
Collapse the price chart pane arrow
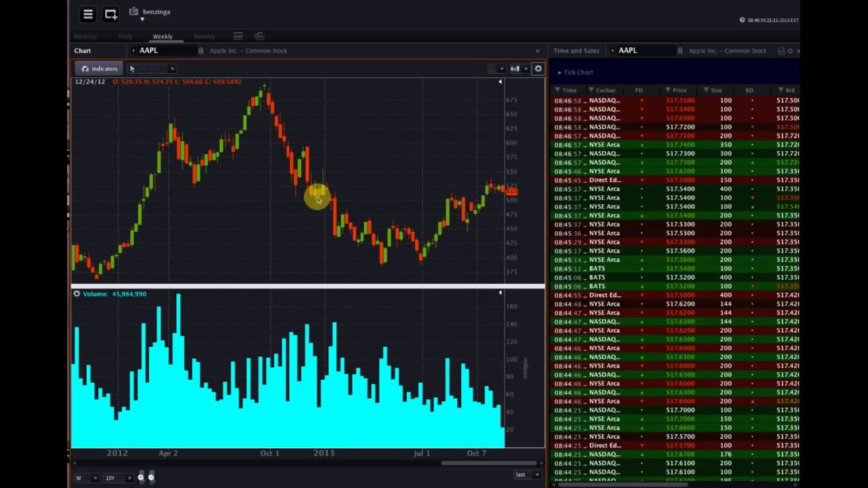click(x=500, y=82)
